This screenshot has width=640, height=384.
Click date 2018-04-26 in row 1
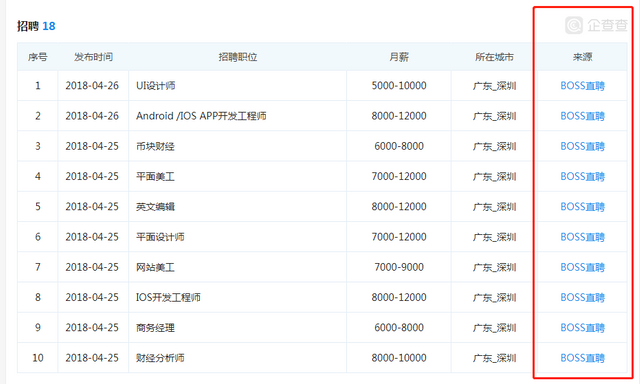click(x=92, y=86)
